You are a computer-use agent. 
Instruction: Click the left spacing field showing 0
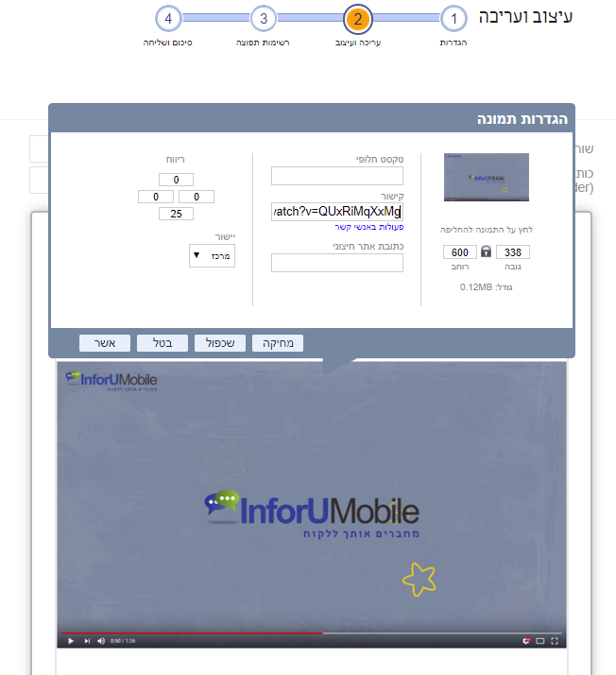(156, 197)
